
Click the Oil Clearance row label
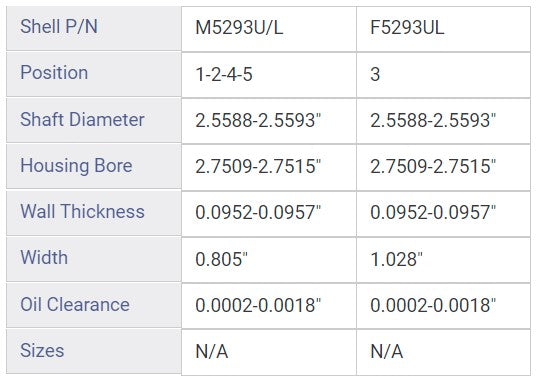pyautogui.click(x=94, y=305)
